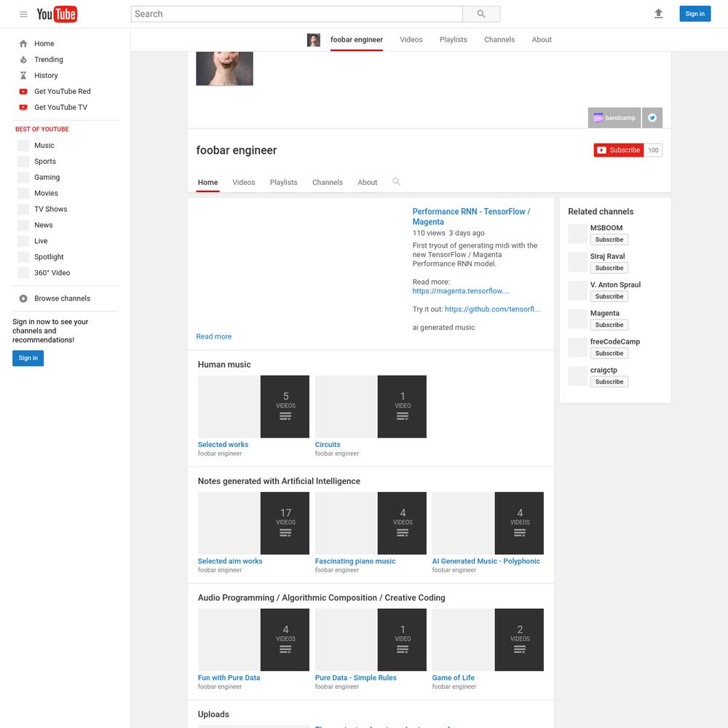Open the Sports category in sidebar

pyautogui.click(x=45, y=161)
